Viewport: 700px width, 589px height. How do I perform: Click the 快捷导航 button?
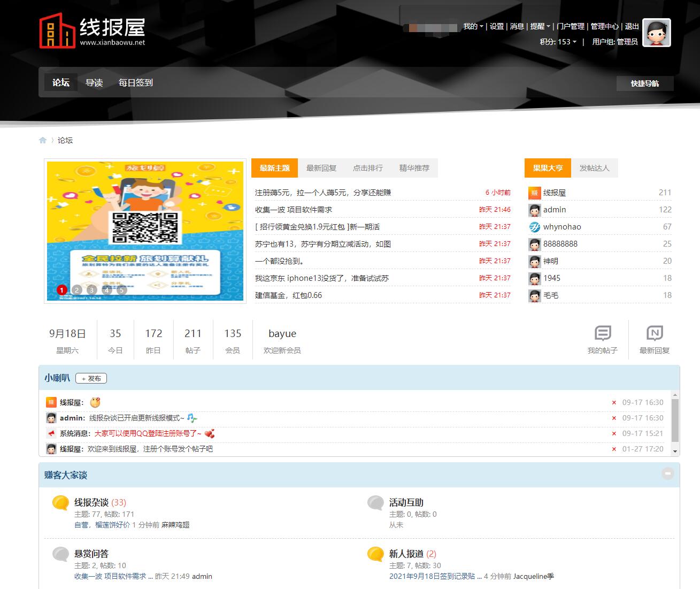[645, 83]
